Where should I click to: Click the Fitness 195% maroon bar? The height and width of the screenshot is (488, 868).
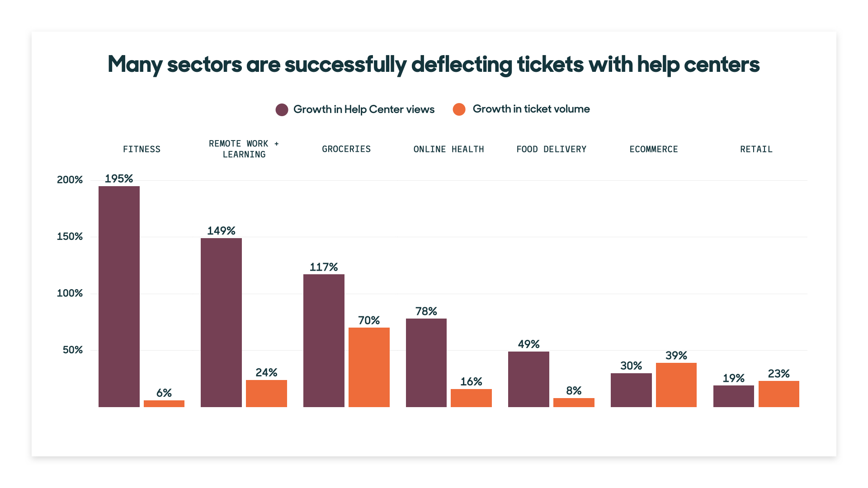tap(119, 296)
